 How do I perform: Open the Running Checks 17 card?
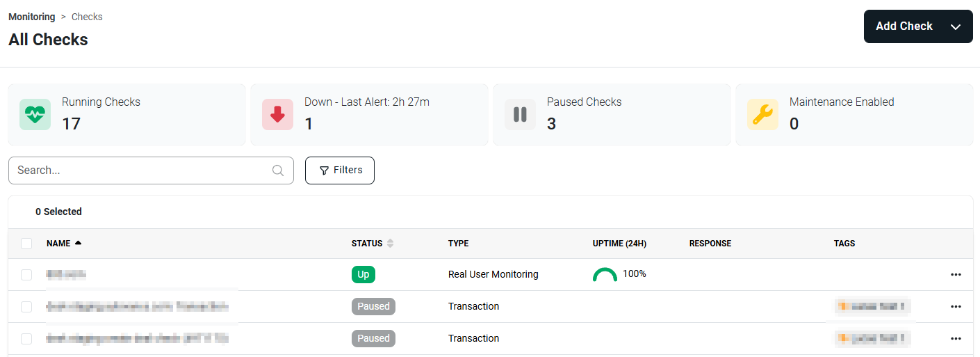coord(127,115)
